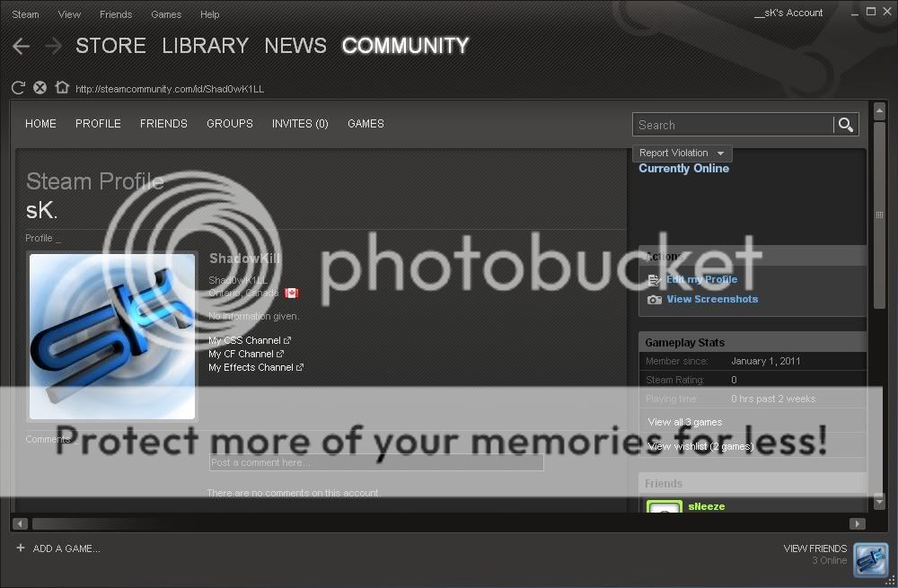Open the account menu at top right
Viewport: 898px width, 588px height.
click(x=788, y=13)
